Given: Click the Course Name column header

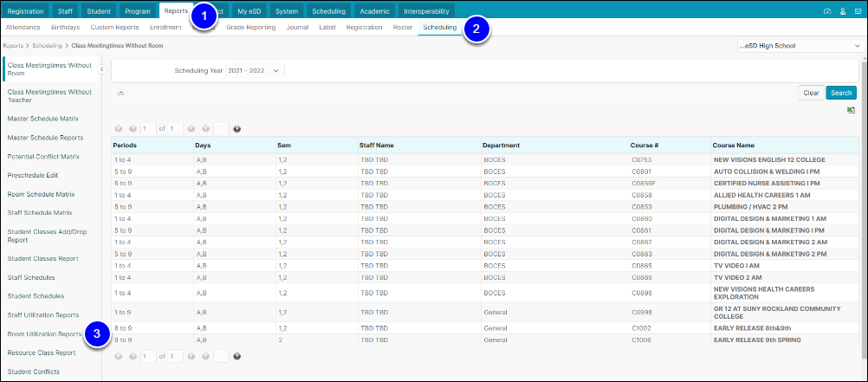Looking at the screenshot, I should pyautogui.click(x=784, y=145).
